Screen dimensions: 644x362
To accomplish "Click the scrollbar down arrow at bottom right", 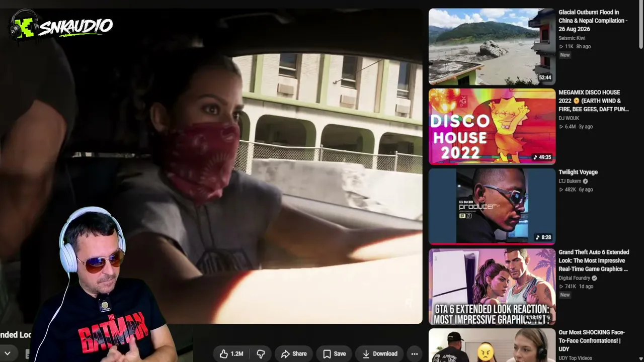I will coord(641,358).
